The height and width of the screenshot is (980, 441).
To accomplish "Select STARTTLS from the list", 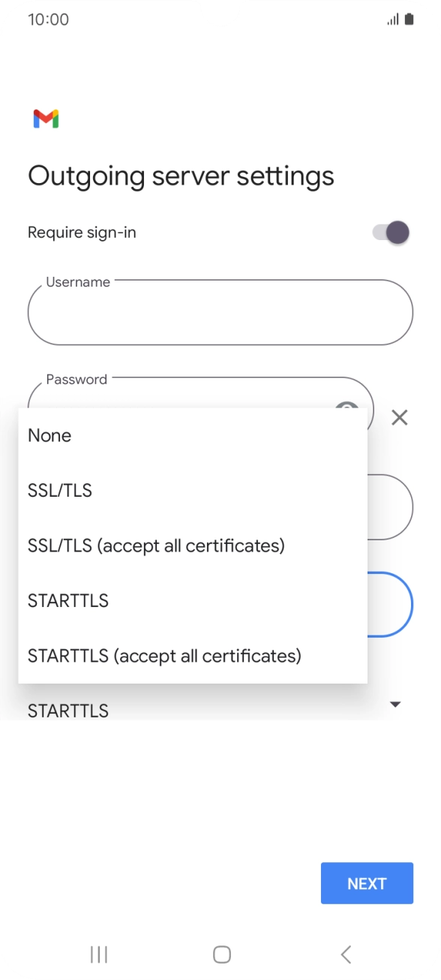I will pos(67,600).
